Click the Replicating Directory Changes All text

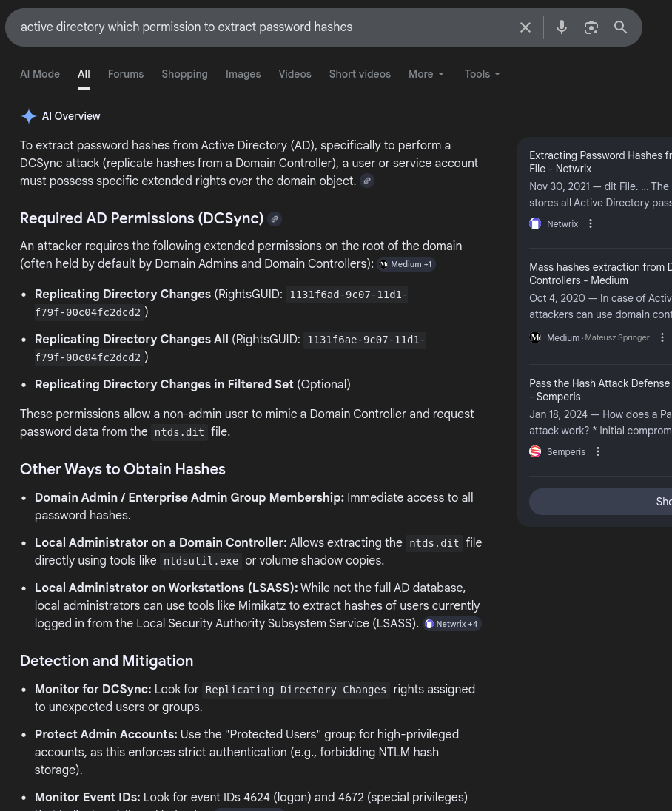(132, 340)
